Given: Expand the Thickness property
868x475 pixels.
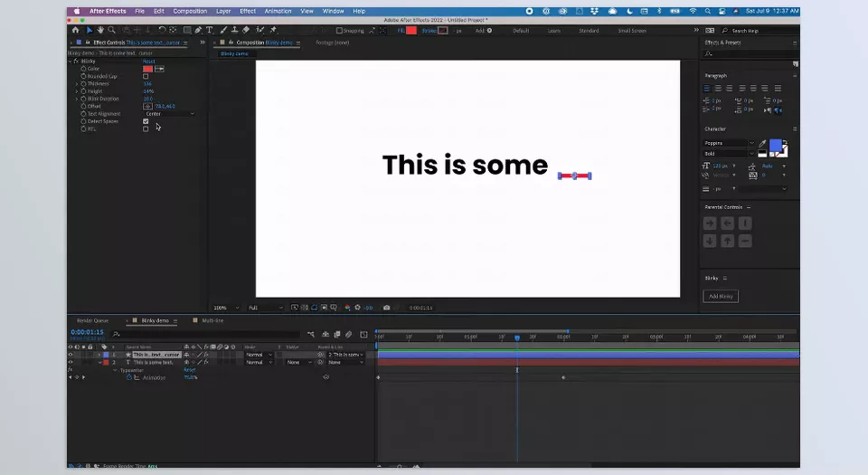Looking at the screenshot, I should coord(77,83).
